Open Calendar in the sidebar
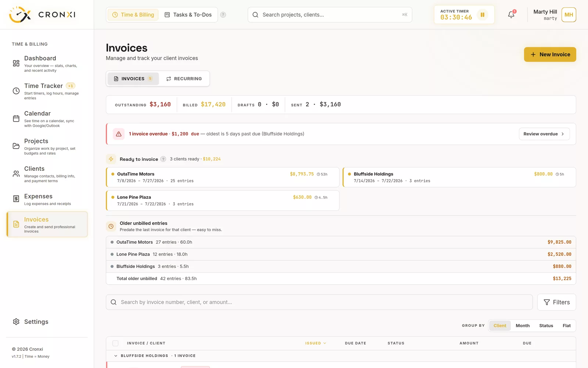The image size is (588, 368). (x=47, y=119)
